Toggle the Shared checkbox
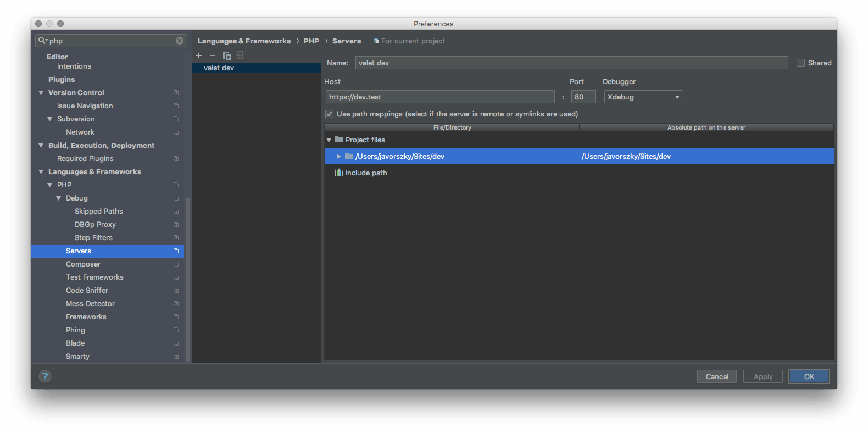 coord(801,63)
